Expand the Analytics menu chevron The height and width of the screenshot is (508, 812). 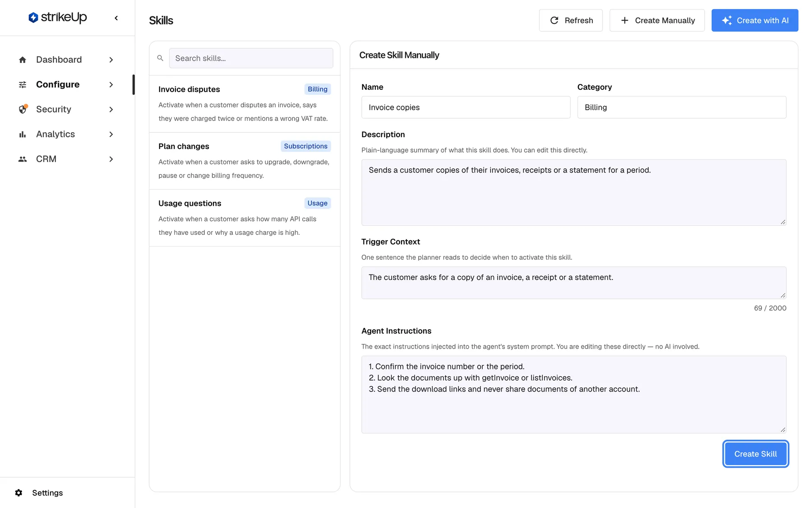click(111, 134)
